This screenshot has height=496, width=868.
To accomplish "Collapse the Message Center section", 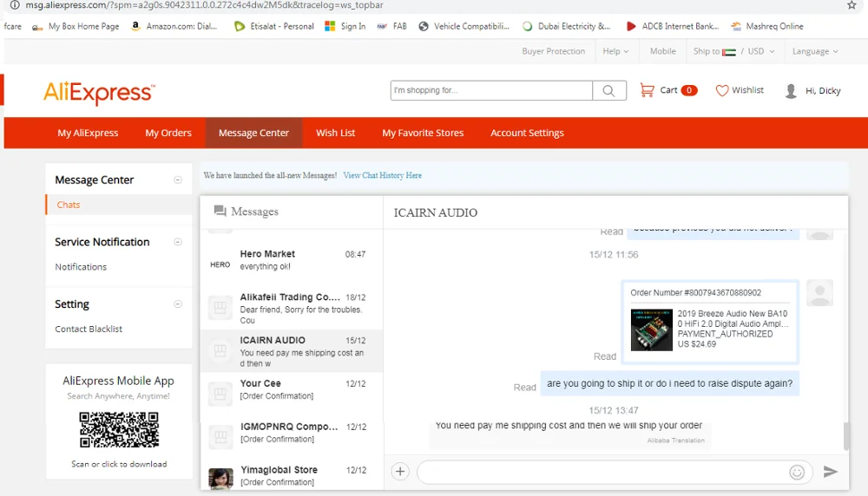I will point(178,179).
